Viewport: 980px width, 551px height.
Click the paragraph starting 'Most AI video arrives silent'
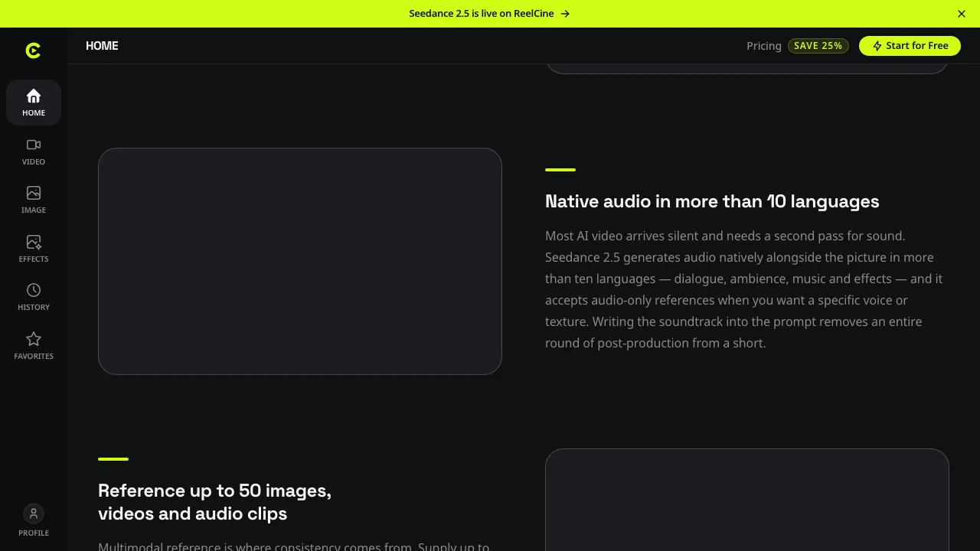click(744, 289)
